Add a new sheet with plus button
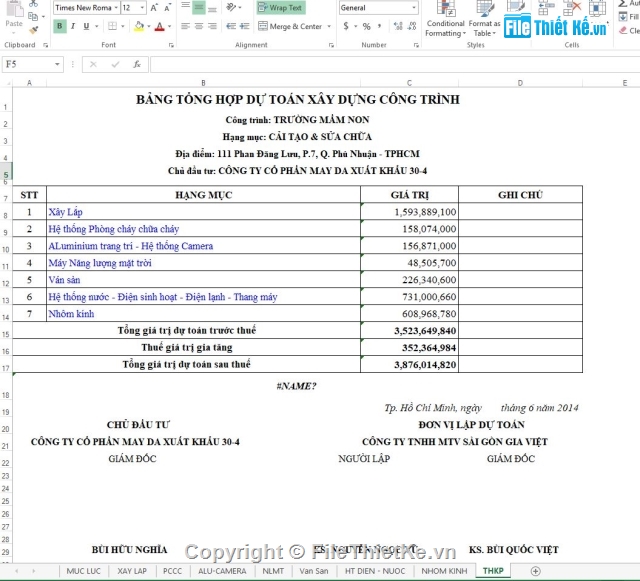 [536, 571]
